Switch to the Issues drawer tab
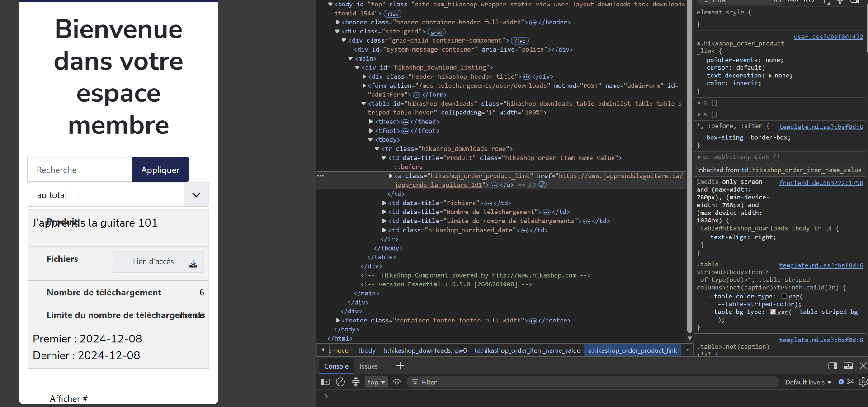Screen dimensions: 868x407 point(368,366)
